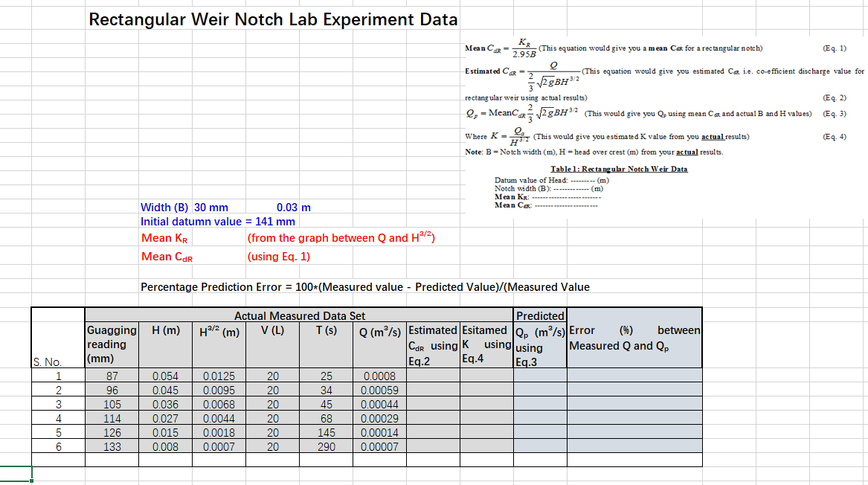Click discharge cell '0.00014'
The height and width of the screenshot is (485, 868).
click(x=380, y=433)
